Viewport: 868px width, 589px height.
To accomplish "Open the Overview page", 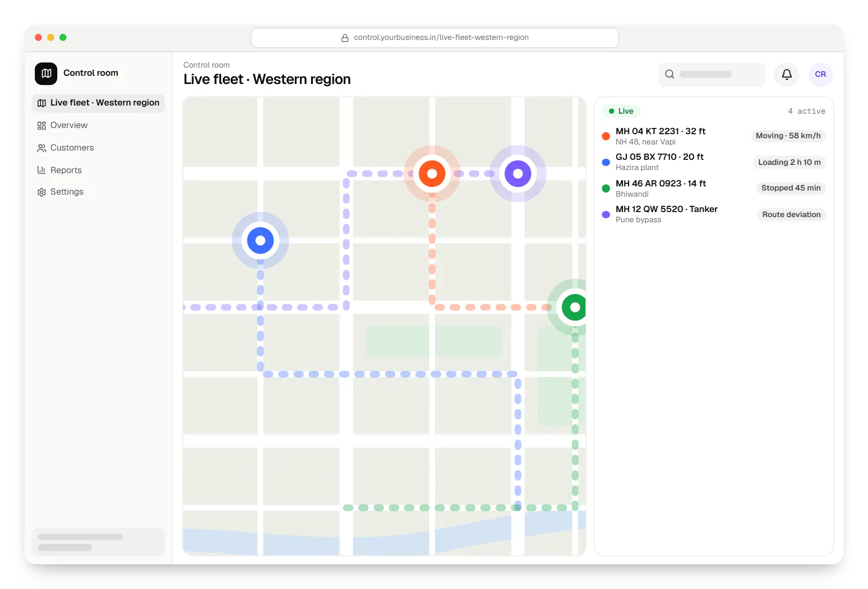I will [69, 125].
